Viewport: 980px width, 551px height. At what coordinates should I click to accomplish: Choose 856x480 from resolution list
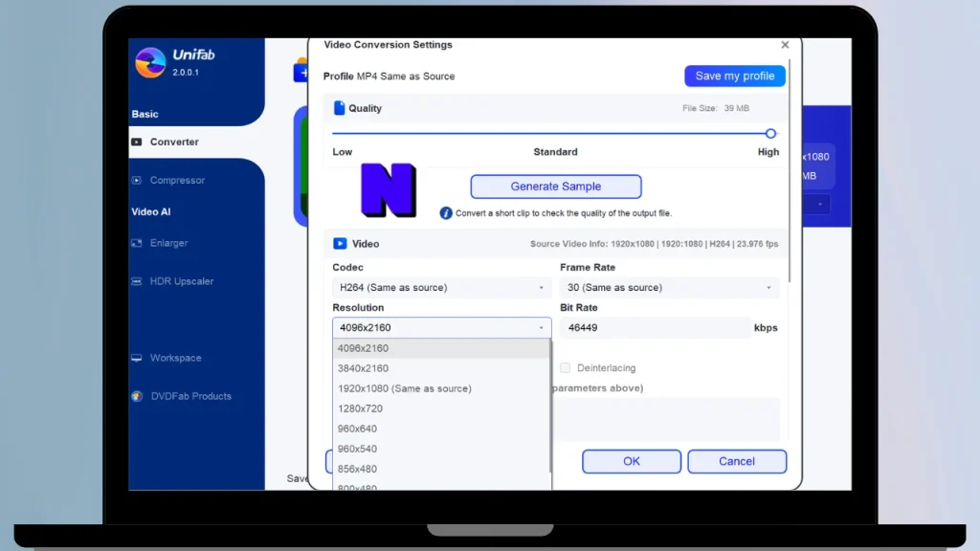(441, 468)
